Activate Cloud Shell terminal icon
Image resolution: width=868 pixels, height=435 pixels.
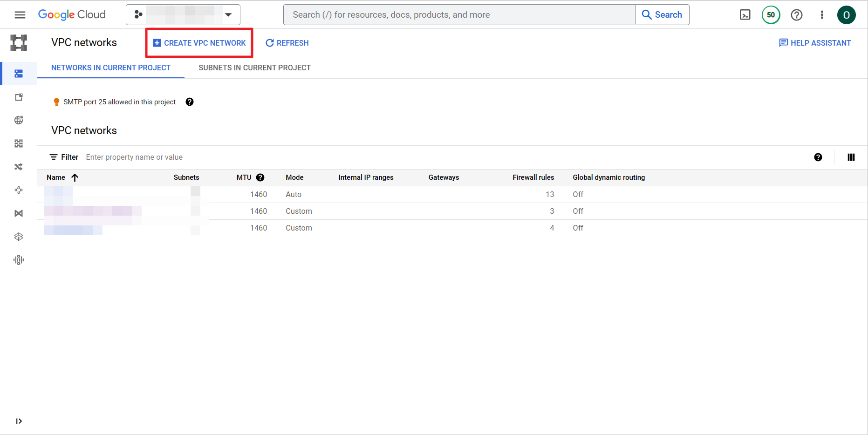[745, 15]
